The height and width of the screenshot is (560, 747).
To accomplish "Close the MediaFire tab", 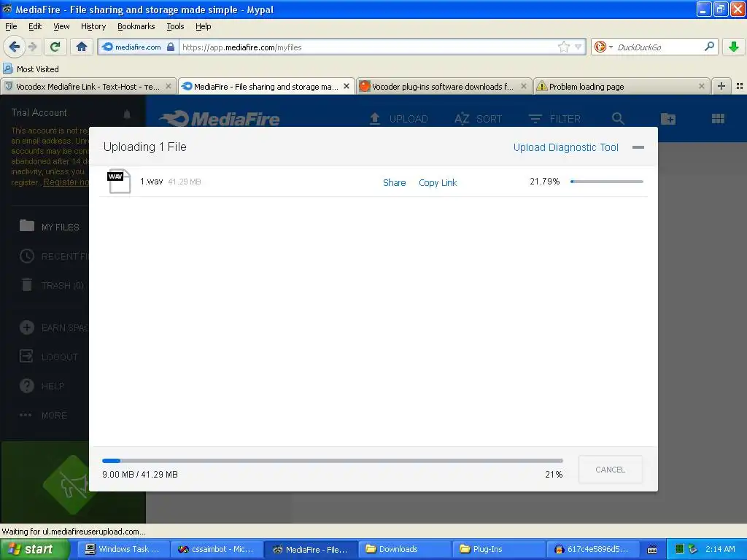I will (x=347, y=86).
